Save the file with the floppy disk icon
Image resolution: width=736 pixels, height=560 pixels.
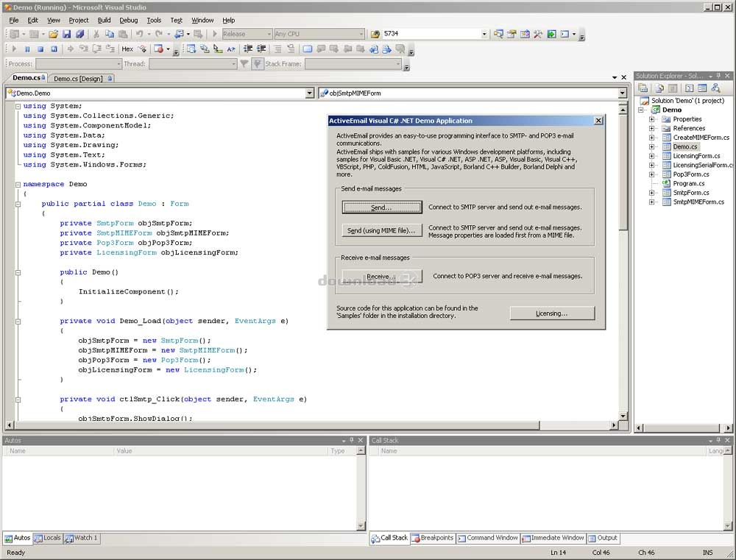pos(67,34)
